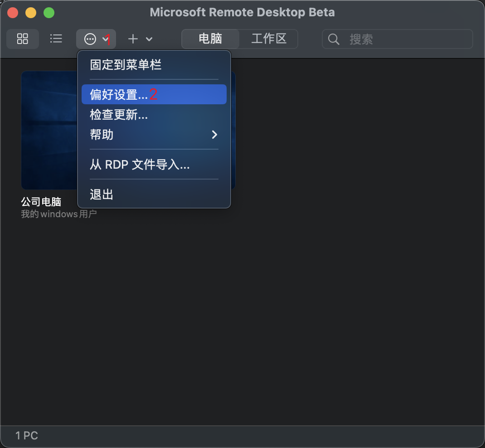Minimize window with yellow button
The height and width of the screenshot is (448, 485).
click(x=31, y=13)
